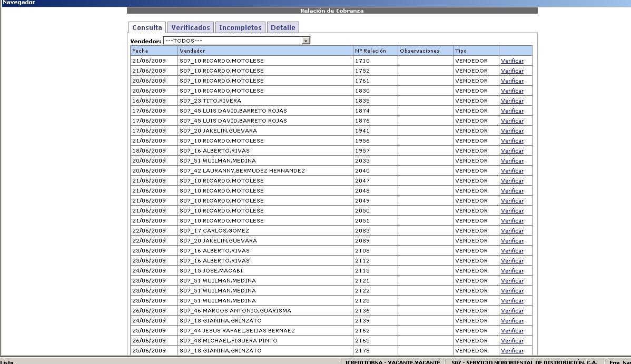Select the S07_23 TITO,RIVERA vendor cell
This screenshot has width=631, height=364.
(x=265, y=101)
